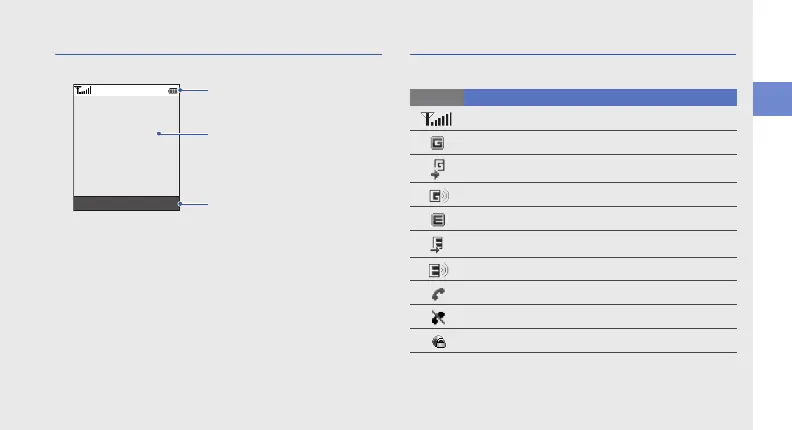Click the last icon in the table

click(x=437, y=341)
